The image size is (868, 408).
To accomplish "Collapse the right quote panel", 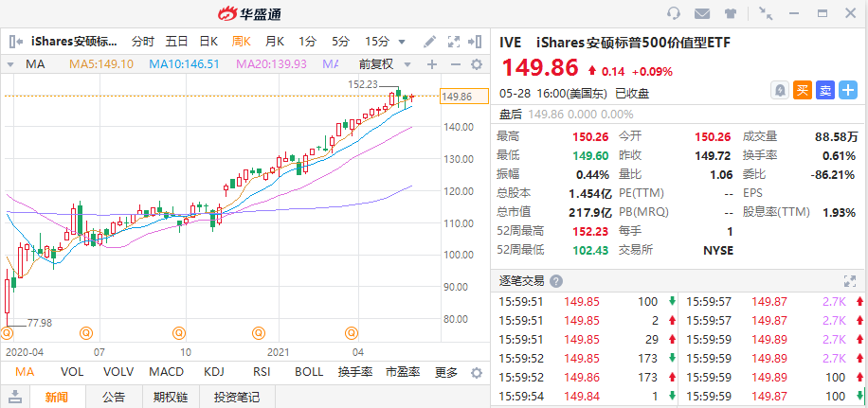I will point(475,42).
